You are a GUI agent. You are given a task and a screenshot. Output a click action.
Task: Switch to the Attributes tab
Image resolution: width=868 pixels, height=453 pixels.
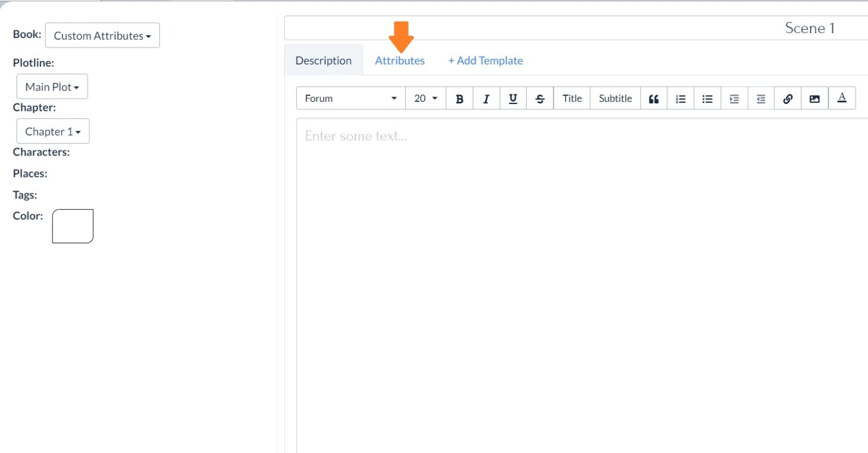click(x=400, y=61)
